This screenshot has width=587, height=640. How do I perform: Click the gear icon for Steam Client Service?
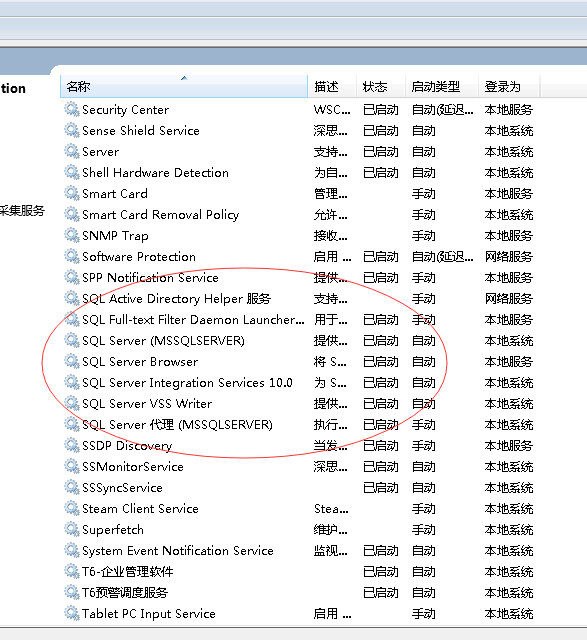pyautogui.click(x=72, y=509)
